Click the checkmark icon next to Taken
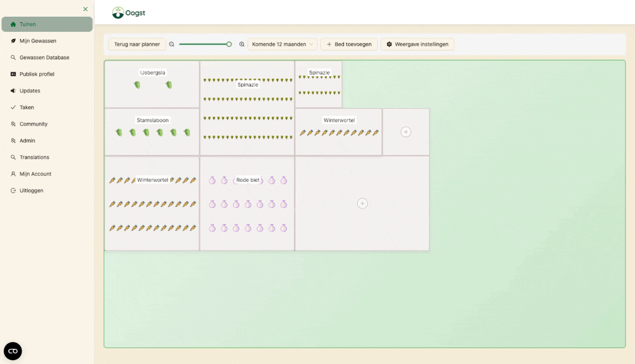 coord(13,108)
